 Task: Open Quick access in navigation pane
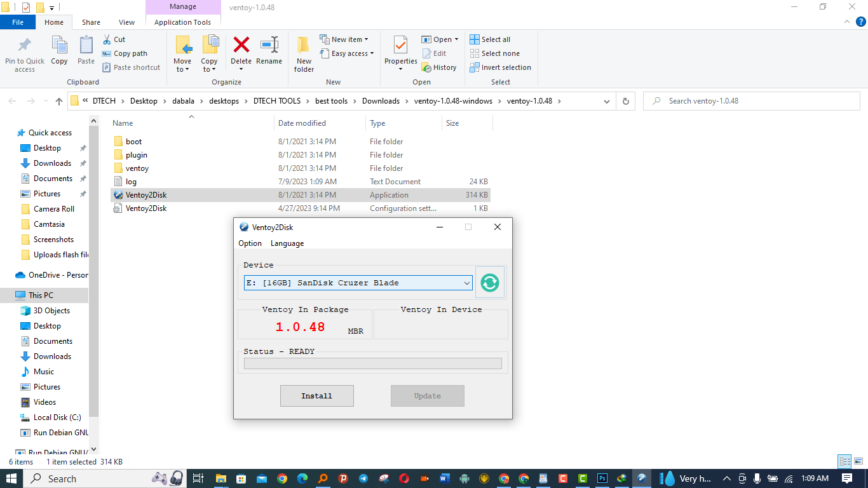click(x=50, y=133)
